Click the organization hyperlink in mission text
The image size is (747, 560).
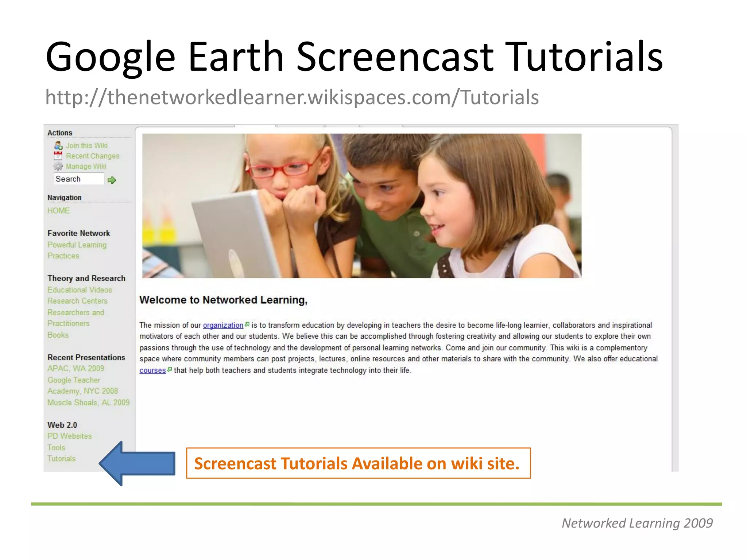(x=223, y=325)
